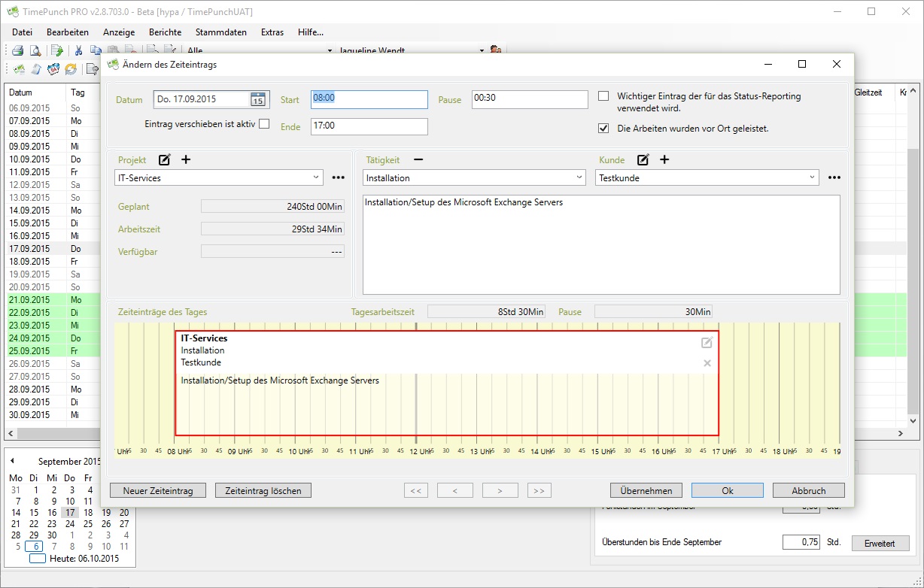
Task: Remove timeline entry with the X icon
Action: click(707, 363)
